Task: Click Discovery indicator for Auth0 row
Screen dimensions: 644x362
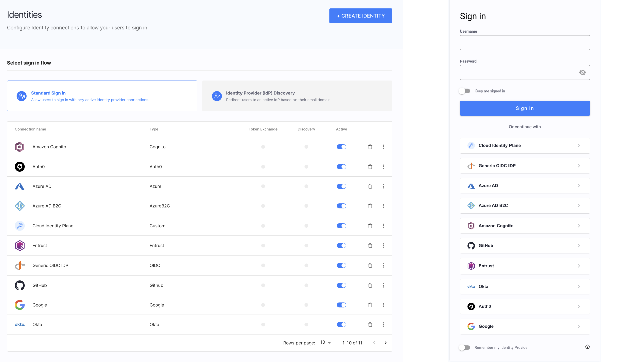Action: (306, 167)
